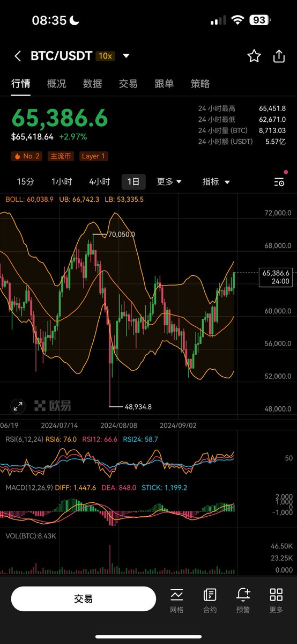This screenshot has height=644, width=297.
Task: Select the 4小时 timeframe
Action: tap(99, 182)
